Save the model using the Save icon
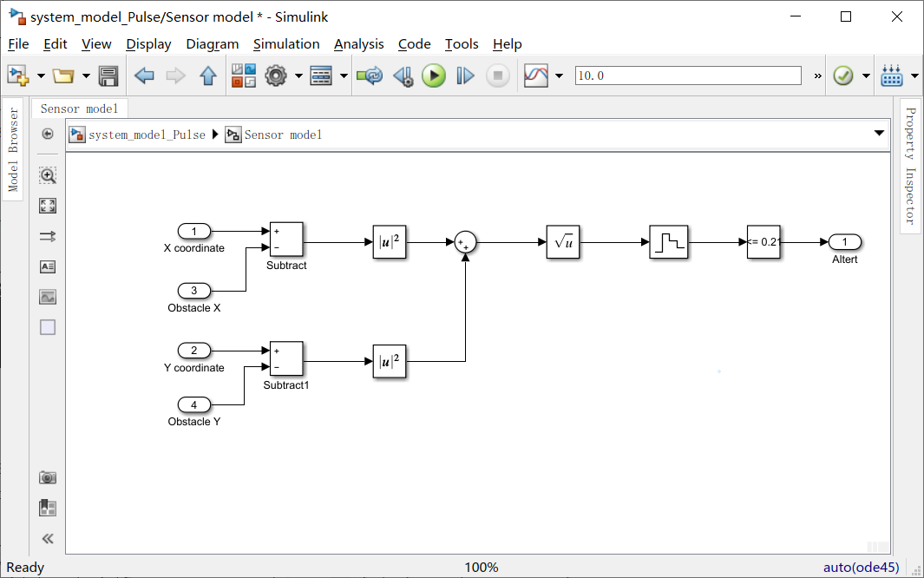 tap(108, 76)
